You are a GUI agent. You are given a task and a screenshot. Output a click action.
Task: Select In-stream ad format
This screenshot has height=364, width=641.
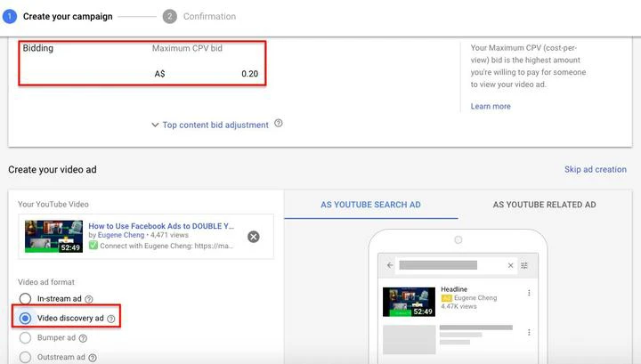click(25, 299)
